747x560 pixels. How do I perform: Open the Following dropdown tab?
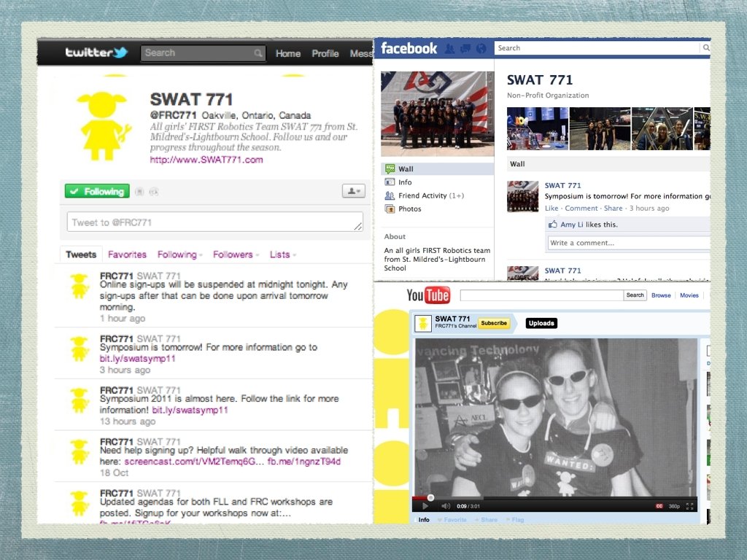(x=179, y=254)
